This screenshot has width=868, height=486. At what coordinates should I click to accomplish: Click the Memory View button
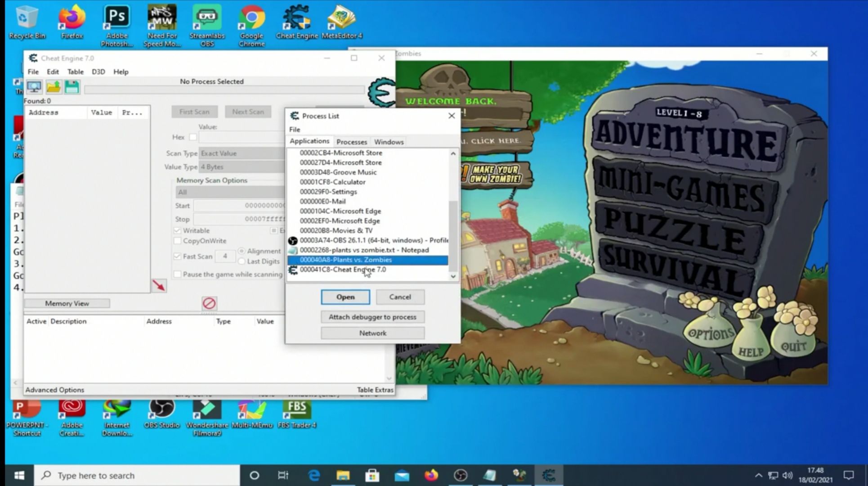[67, 303]
